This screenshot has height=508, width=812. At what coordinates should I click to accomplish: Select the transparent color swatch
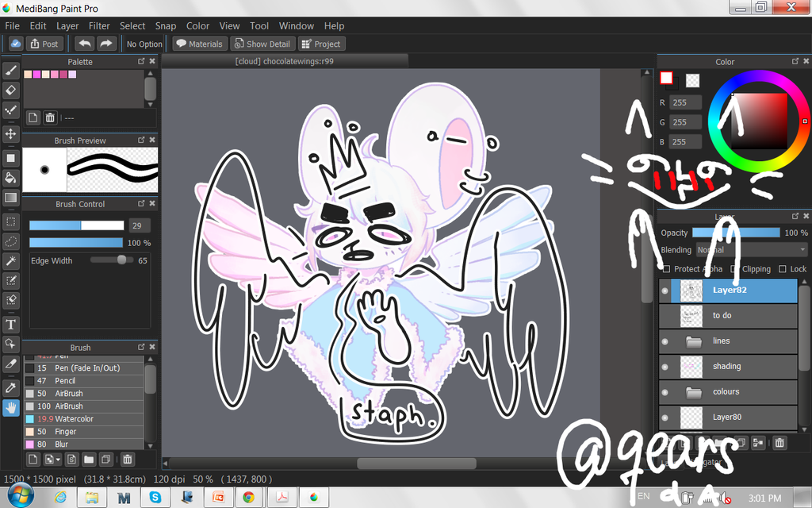(692, 80)
